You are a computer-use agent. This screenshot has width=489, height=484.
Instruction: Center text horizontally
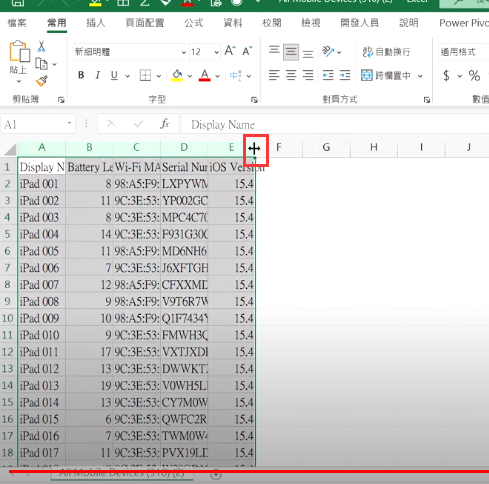[291, 75]
